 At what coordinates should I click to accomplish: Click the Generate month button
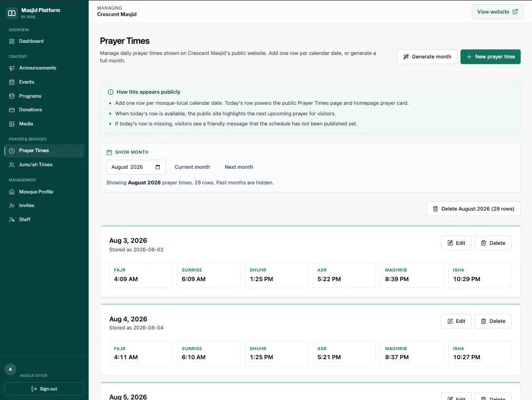pos(427,56)
